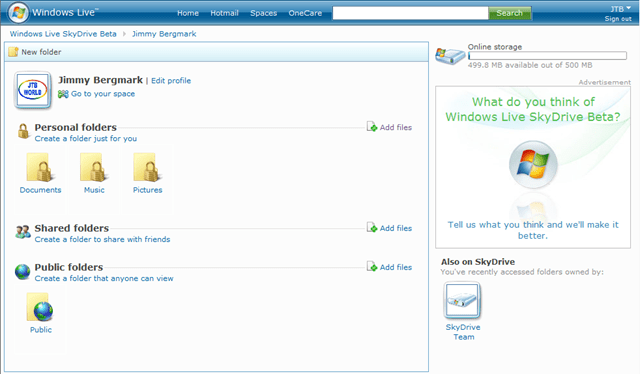Click the Documents folder label

point(40,190)
